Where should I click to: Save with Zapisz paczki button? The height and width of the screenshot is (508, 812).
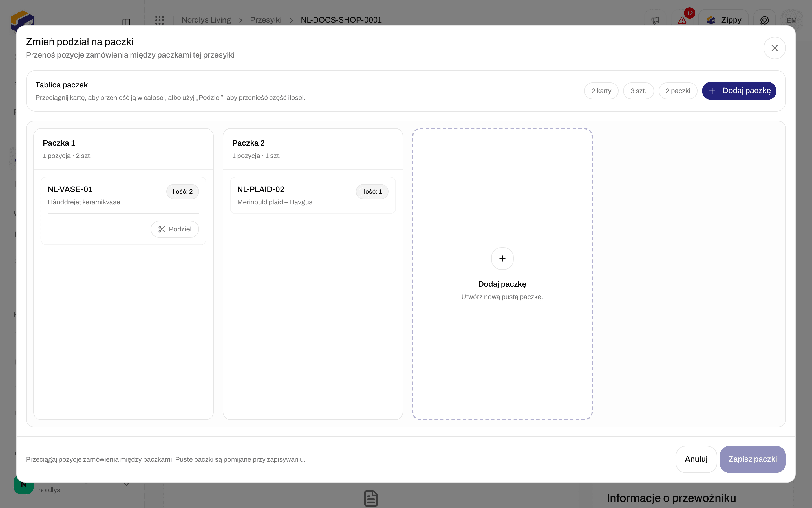(x=752, y=459)
